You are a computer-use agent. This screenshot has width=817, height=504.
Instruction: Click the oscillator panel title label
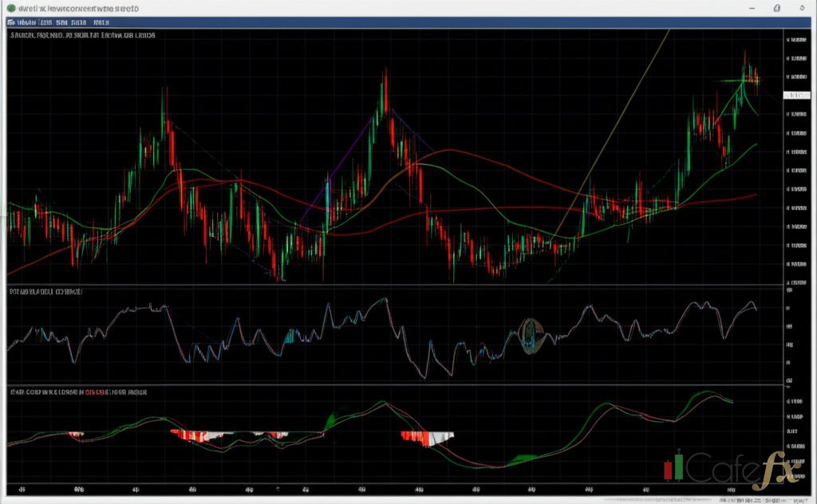pos(45,293)
